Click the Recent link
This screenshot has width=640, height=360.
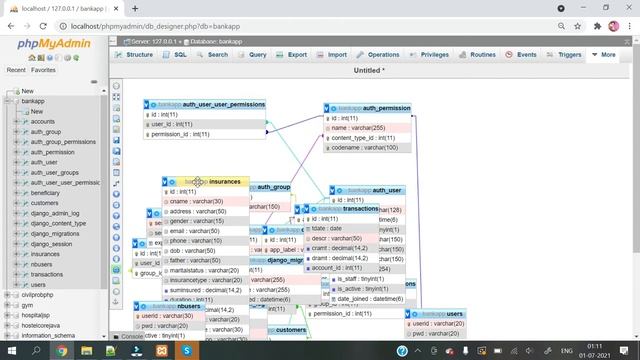(x=16, y=70)
